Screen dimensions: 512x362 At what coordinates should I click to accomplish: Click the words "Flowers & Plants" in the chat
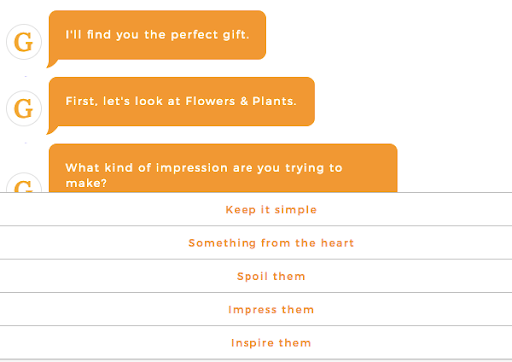pyautogui.click(x=241, y=101)
